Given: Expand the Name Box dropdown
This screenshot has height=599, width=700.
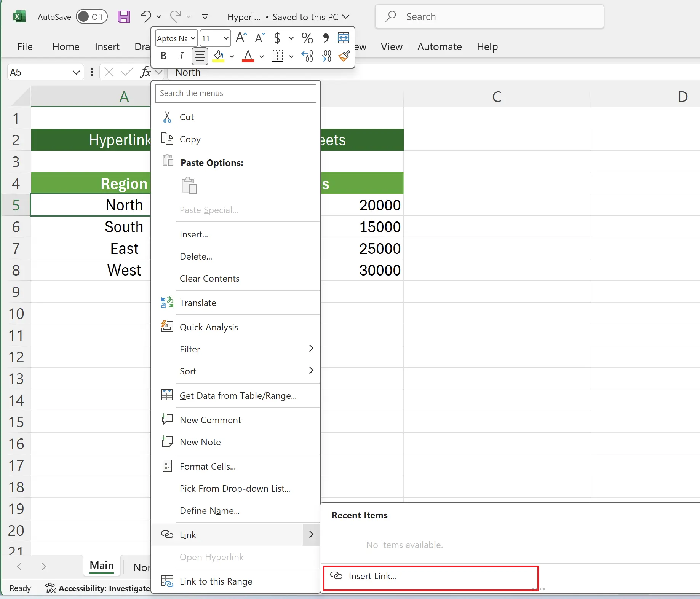Looking at the screenshot, I should click(76, 72).
